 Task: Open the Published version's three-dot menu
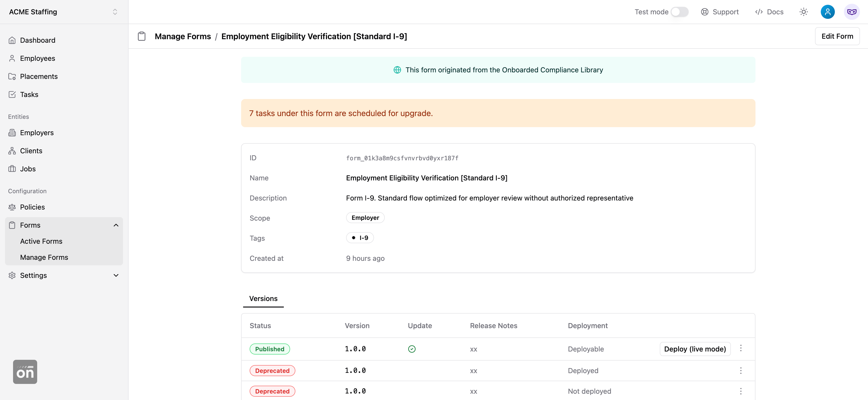(x=741, y=348)
